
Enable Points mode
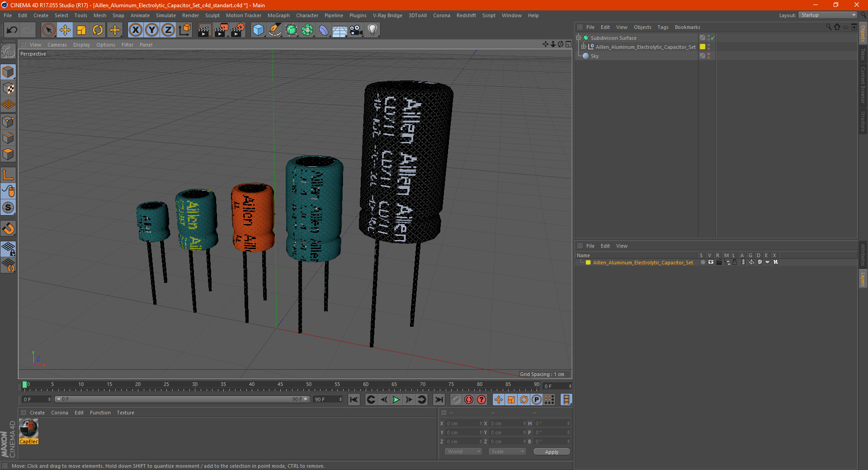click(9, 122)
